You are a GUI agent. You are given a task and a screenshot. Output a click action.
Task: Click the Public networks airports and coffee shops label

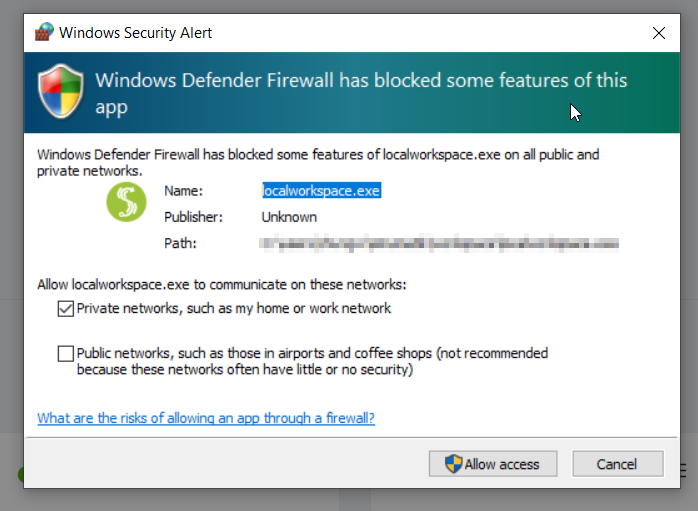point(312,361)
